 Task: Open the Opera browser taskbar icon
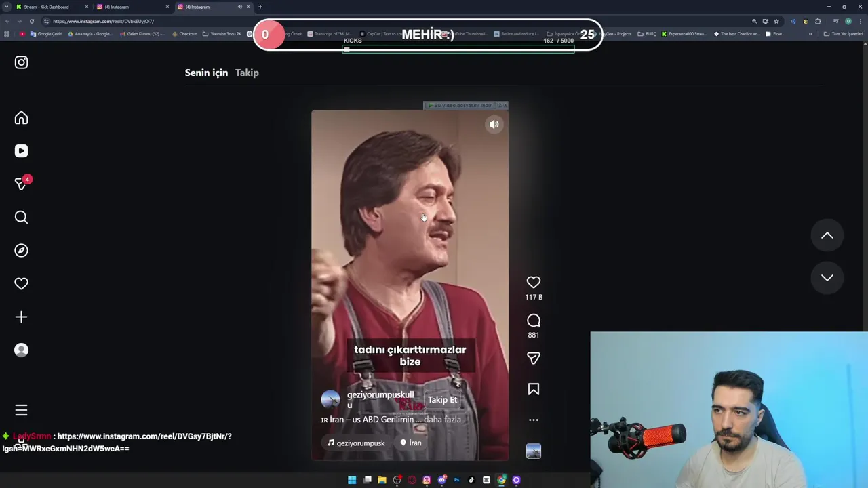tap(412, 480)
